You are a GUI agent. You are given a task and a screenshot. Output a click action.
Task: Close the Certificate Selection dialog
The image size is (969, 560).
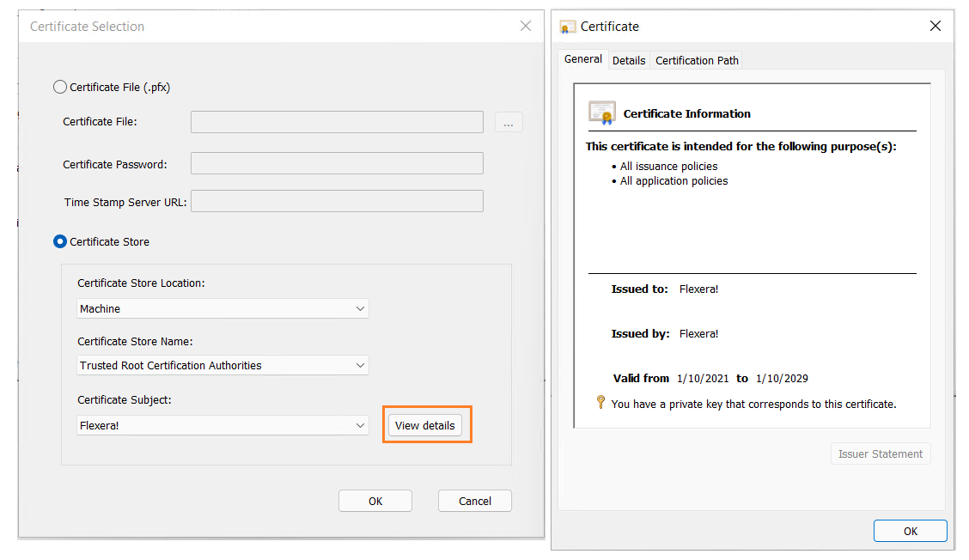coord(526,27)
